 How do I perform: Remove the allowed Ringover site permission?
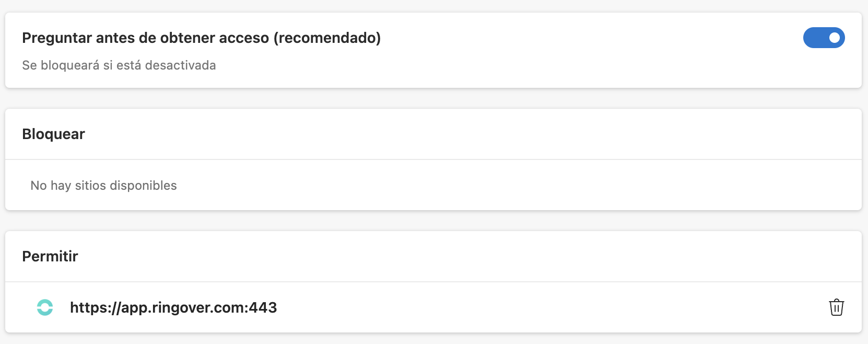(x=836, y=307)
